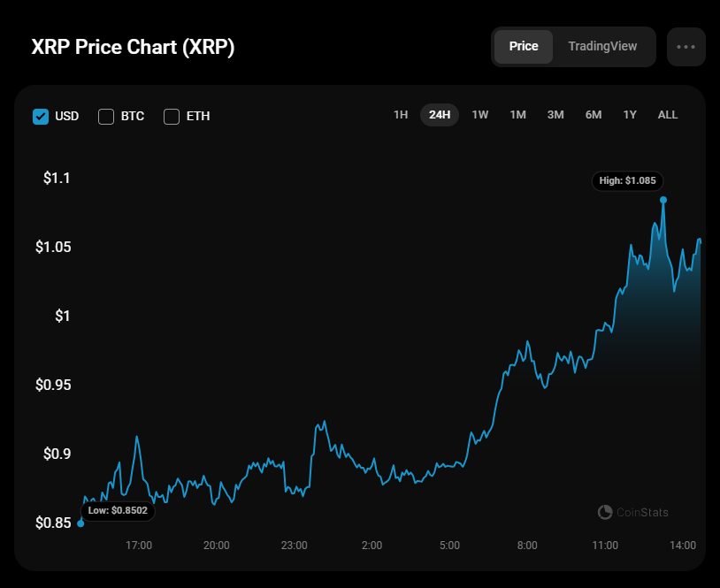Click the low price point dot
The width and height of the screenshot is (720, 588).
80,523
